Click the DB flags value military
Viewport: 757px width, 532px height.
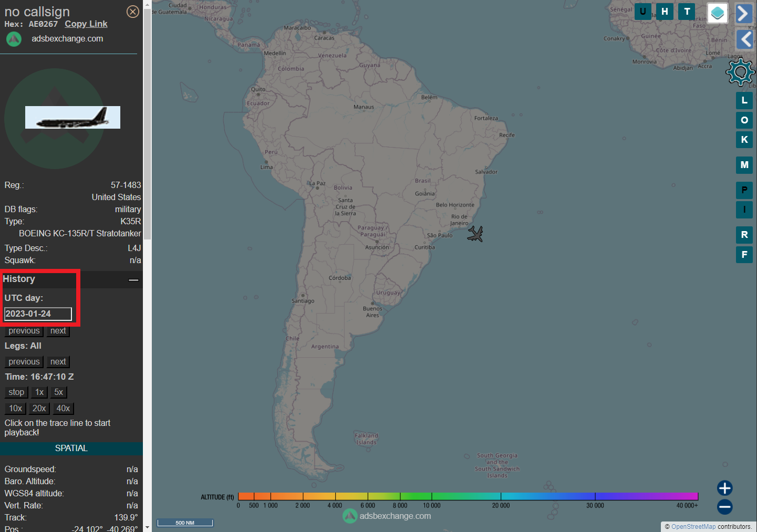[128, 210]
